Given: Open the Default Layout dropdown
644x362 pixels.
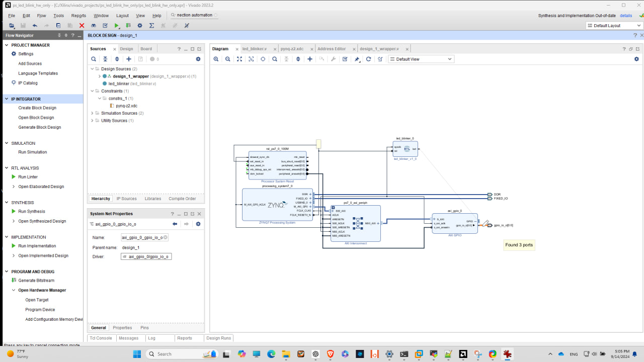Looking at the screenshot, I should coord(614,26).
